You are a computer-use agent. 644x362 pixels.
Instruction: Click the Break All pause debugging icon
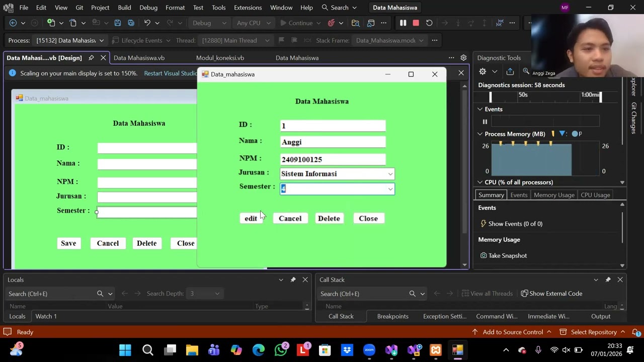(403, 23)
